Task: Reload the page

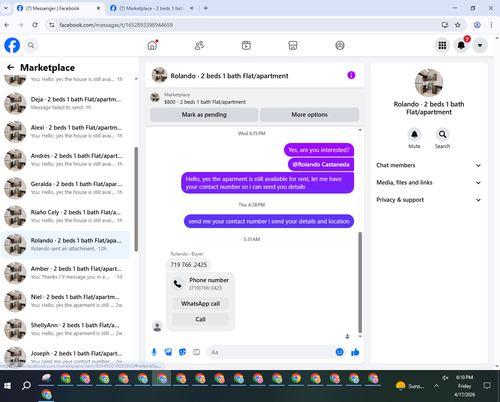Action: [x=35, y=25]
